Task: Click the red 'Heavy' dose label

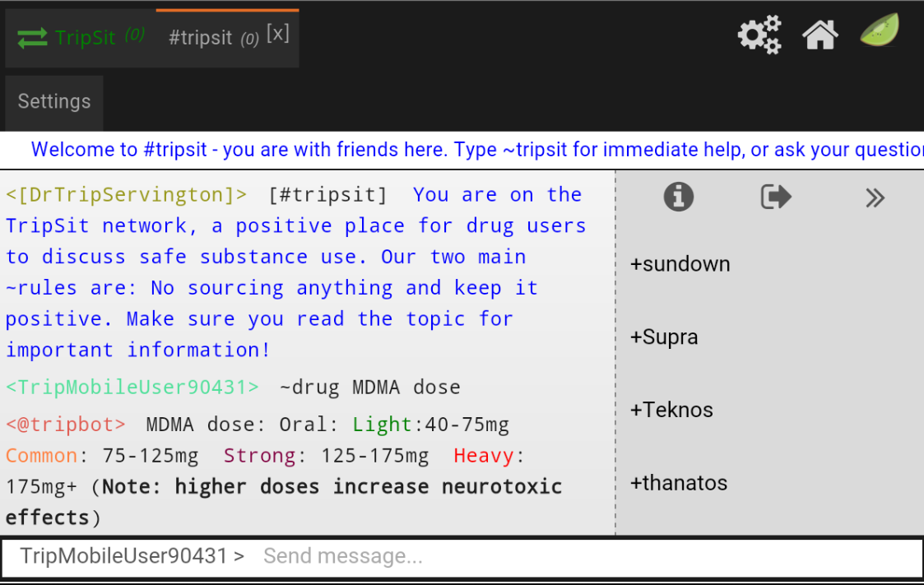Action: click(x=483, y=456)
